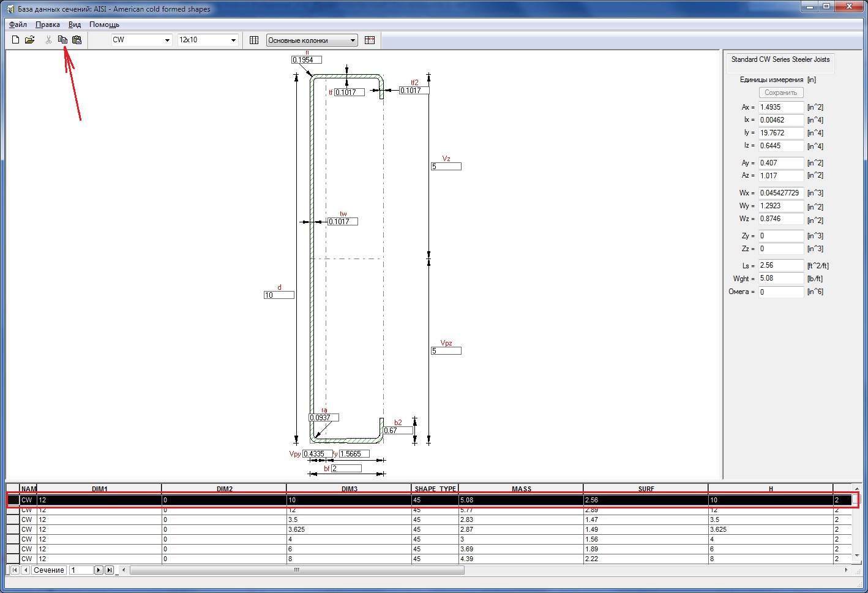Open the Помощь menu

(x=104, y=25)
